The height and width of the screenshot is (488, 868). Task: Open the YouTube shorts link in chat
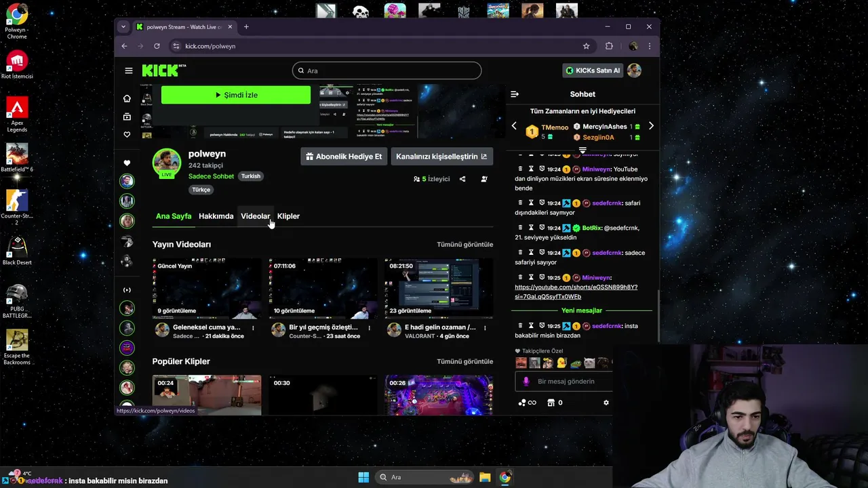[x=576, y=292]
